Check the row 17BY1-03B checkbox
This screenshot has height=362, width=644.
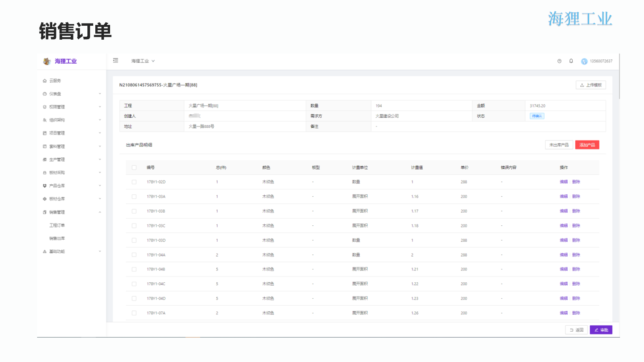(134, 211)
